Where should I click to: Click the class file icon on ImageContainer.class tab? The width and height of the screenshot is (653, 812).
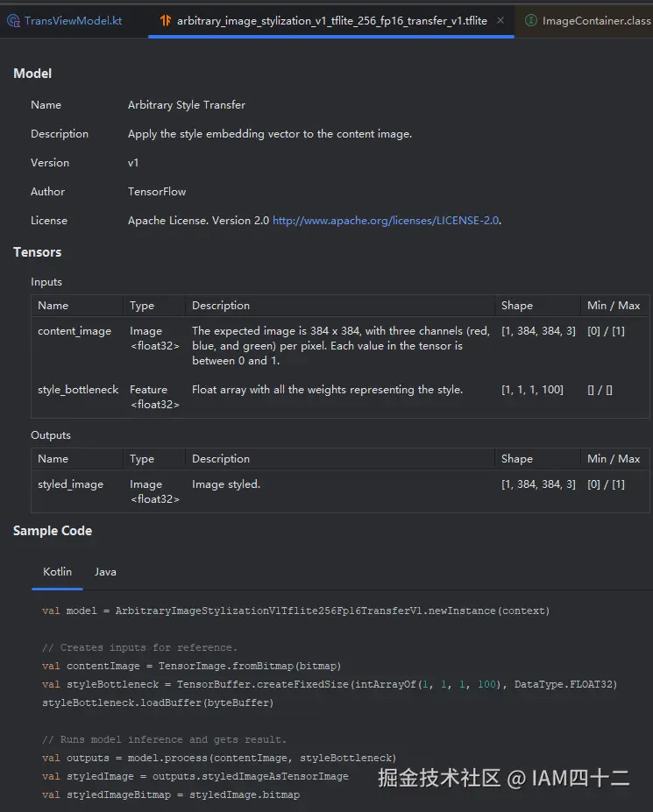pos(530,20)
